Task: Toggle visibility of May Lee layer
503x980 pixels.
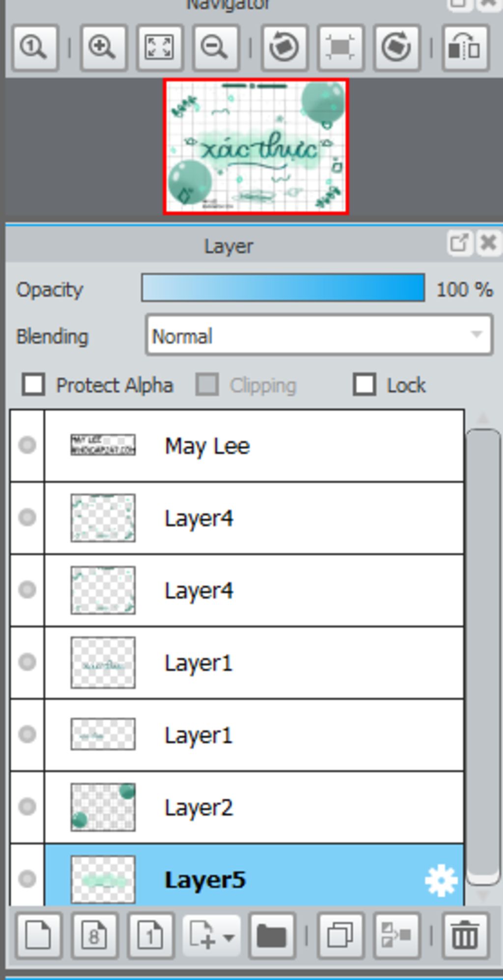Action: point(27,445)
